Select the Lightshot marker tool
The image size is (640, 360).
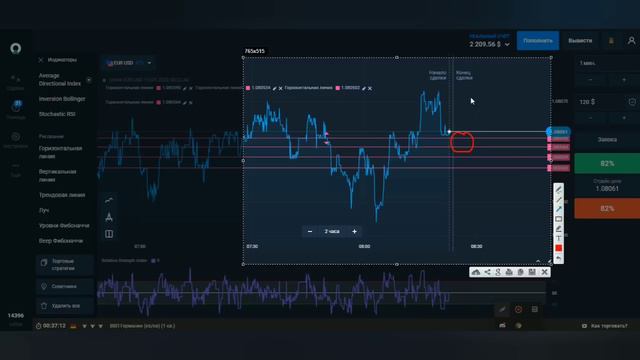coord(558,229)
